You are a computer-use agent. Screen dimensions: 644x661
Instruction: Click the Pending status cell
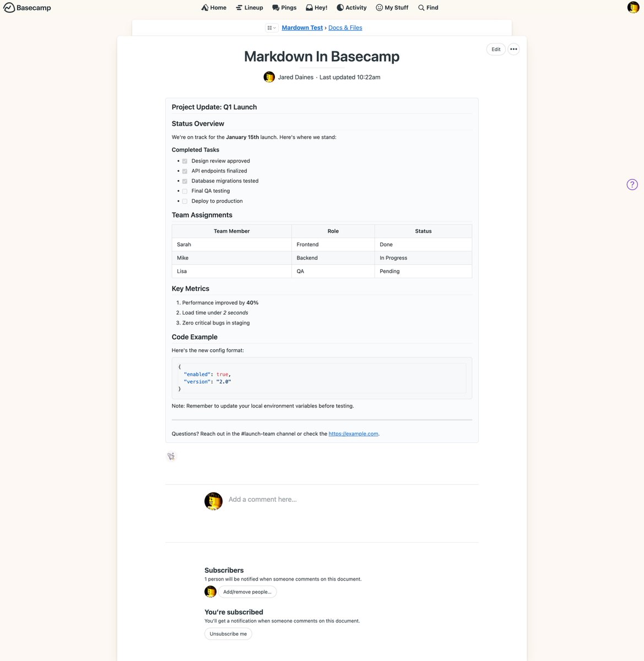point(423,272)
